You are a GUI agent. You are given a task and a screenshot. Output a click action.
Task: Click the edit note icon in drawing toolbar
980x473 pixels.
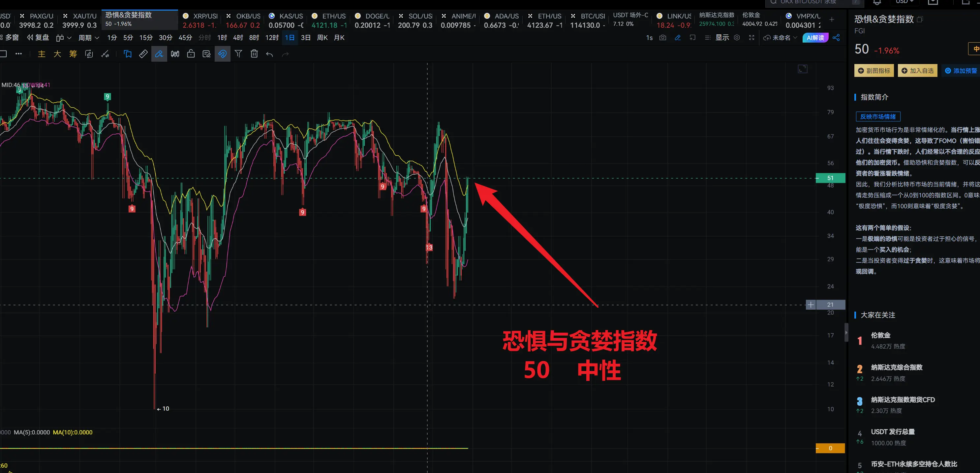coord(206,54)
